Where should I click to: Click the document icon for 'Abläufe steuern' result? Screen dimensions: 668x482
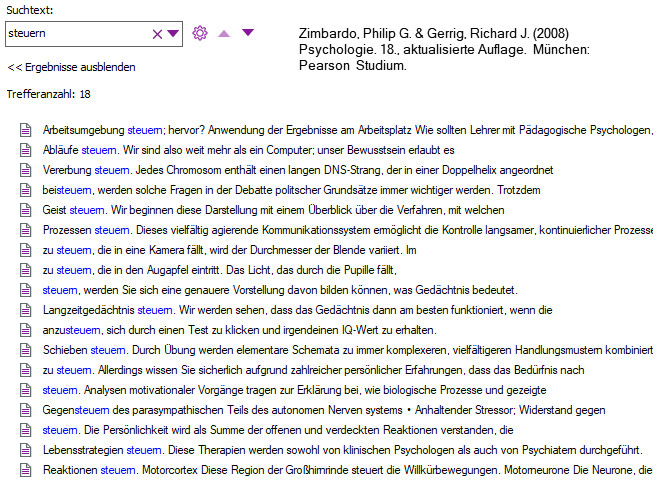(x=26, y=150)
